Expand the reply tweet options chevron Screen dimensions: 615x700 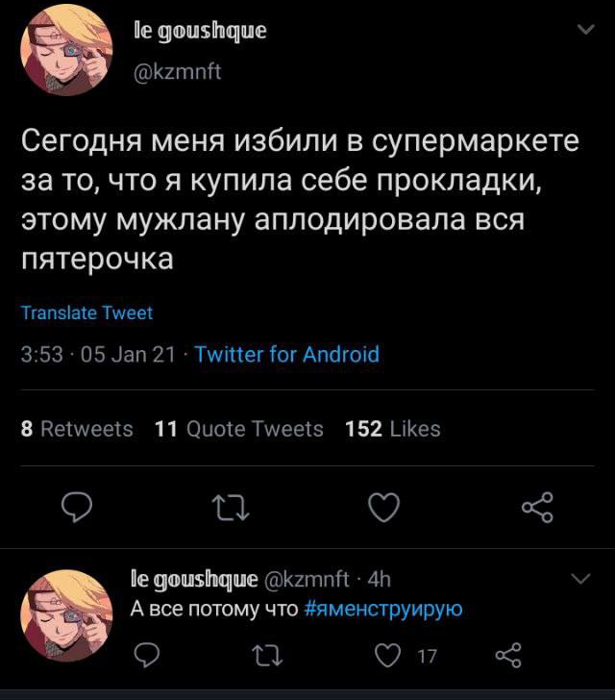click(x=579, y=579)
